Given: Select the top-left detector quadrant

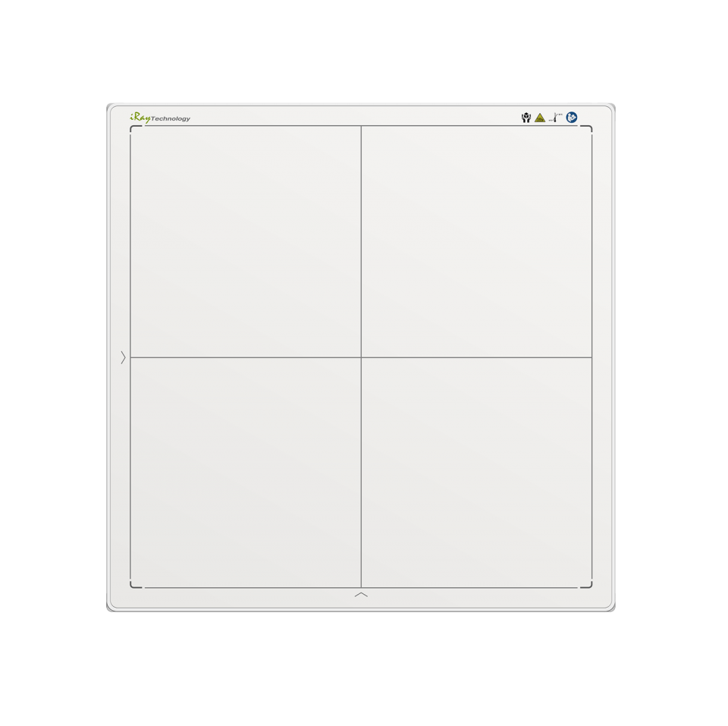Looking at the screenshot, I should [246, 241].
